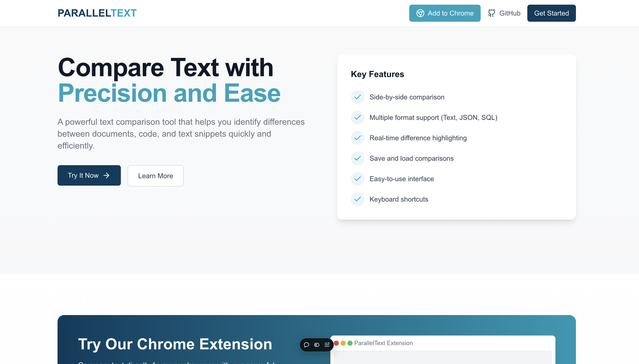Click the text Multiple format support (Text, JSON, SQL)
639x364 pixels.
[433, 117]
